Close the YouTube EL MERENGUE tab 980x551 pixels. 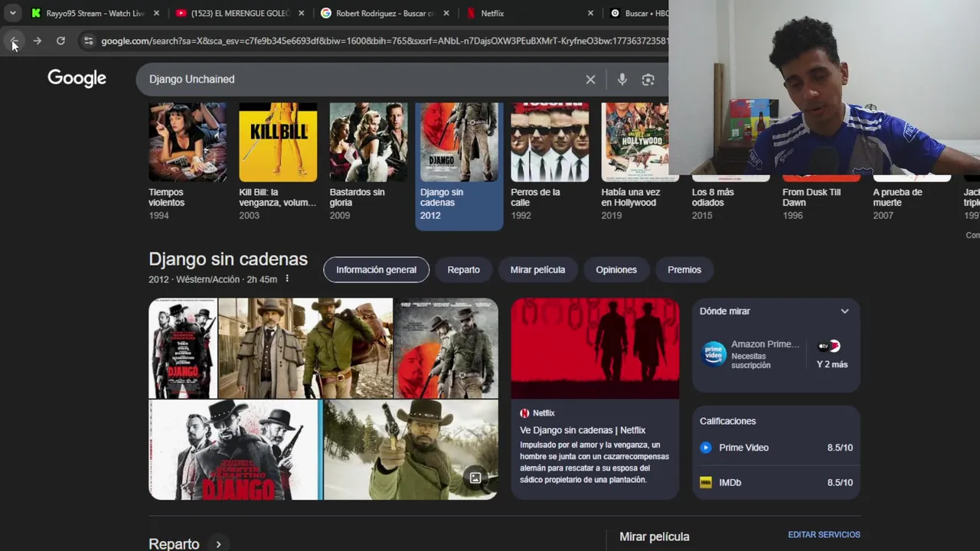tap(301, 13)
